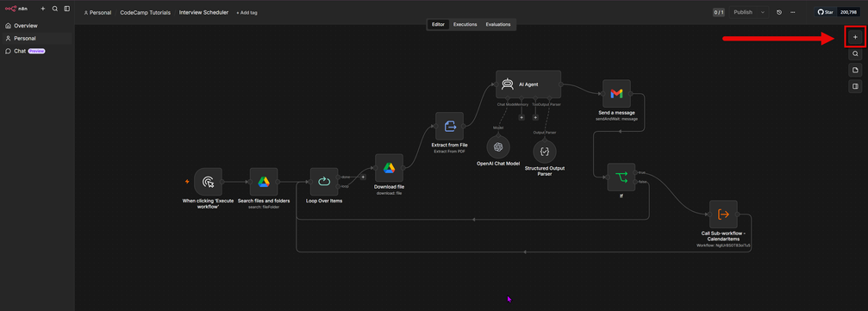
Task: Open the nodes panel with the plus button
Action: [855, 38]
